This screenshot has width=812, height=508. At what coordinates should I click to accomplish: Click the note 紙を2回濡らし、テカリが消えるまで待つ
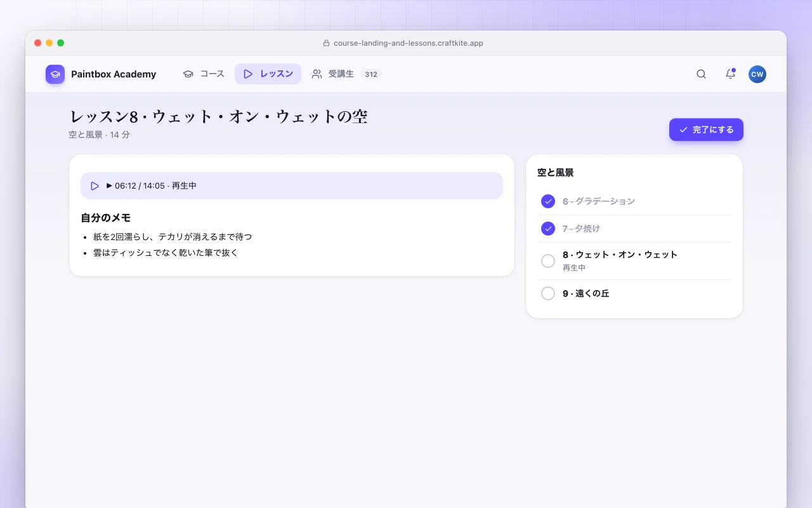point(173,237)
